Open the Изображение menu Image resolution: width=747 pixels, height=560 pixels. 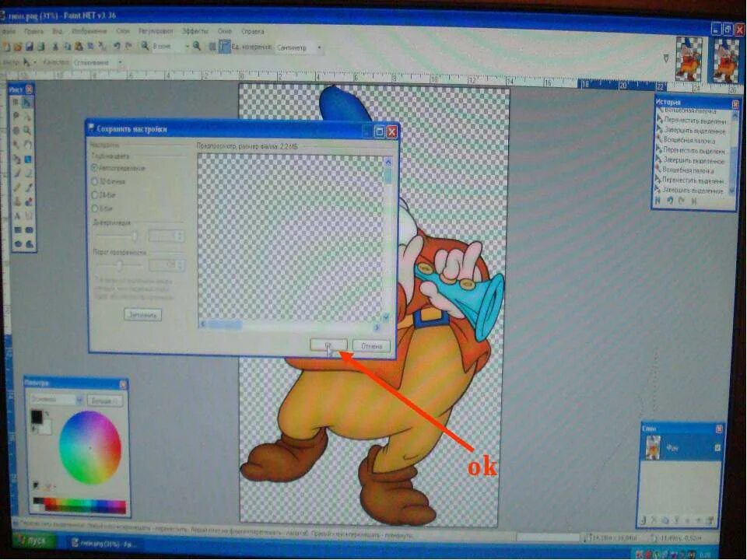[x=89, y=31]
